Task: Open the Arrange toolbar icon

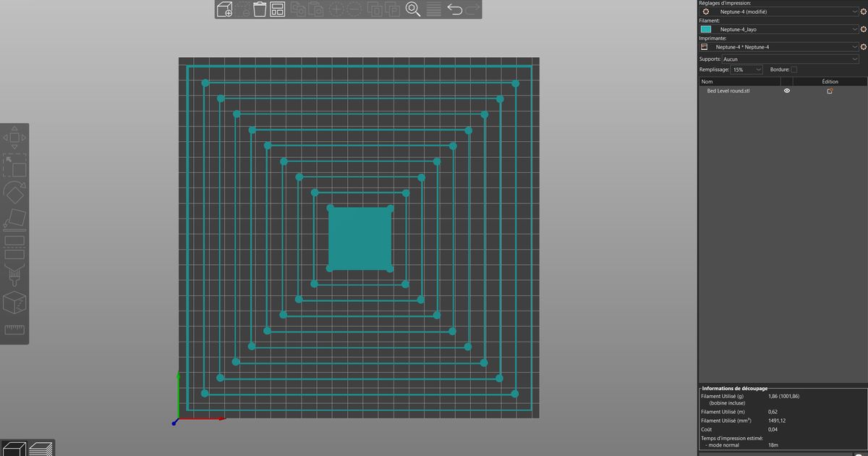Action: (x=278, y=9)
